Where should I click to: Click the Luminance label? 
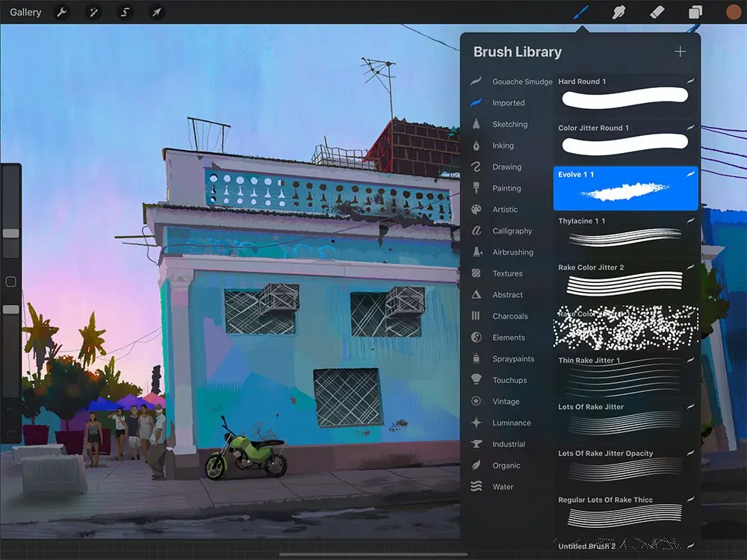(x=512, y=423)
